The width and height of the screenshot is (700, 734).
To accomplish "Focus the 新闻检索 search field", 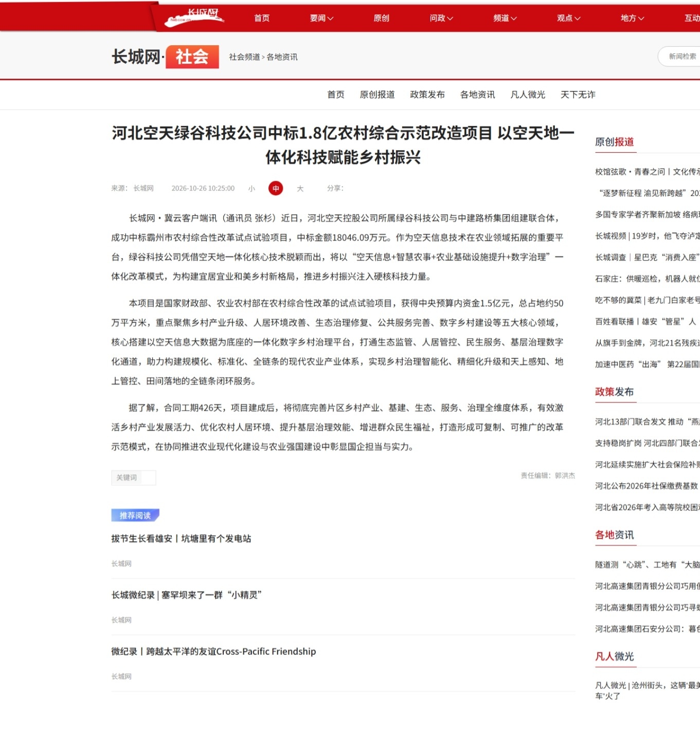I will tap(679, 57).
